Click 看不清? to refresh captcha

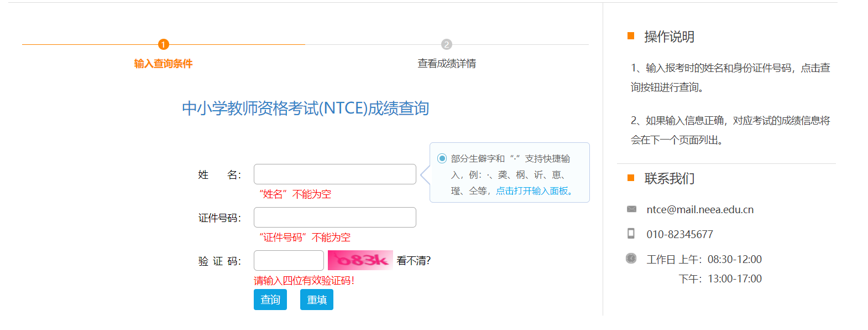point(414,260)
